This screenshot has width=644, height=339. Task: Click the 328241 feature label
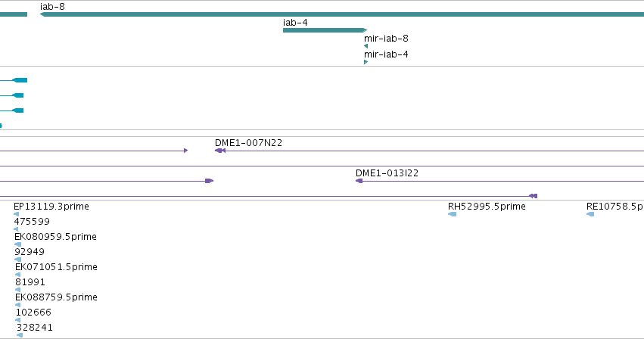tap(35, 328)
